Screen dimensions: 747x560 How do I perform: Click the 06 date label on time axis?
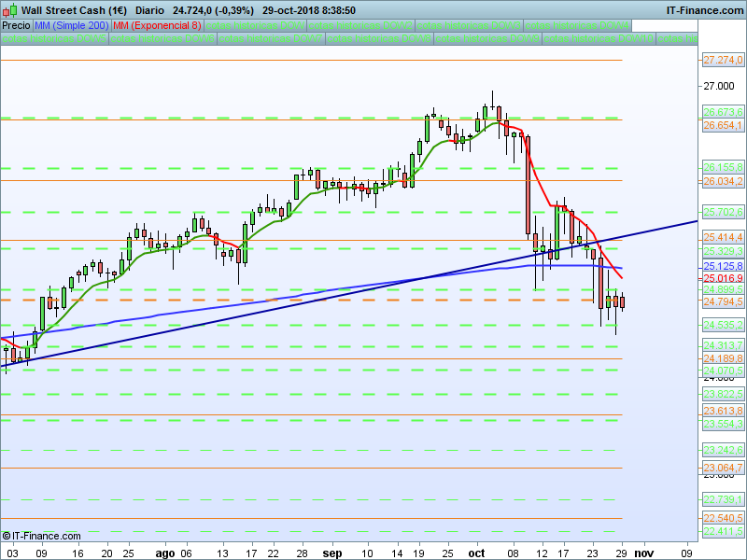186,553
